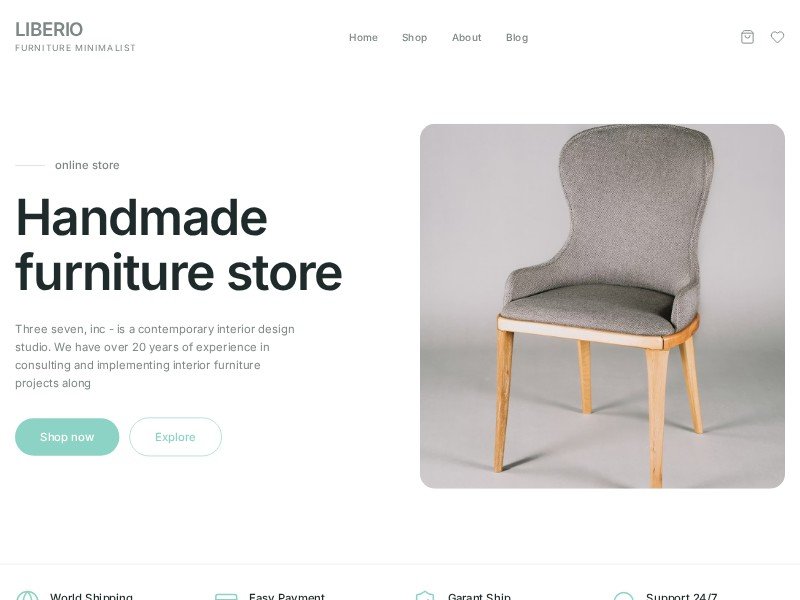Click the Easy Payment card icon
Image resolution: width=800 pixels, height=600 pixels.
[x=226, y=596]
